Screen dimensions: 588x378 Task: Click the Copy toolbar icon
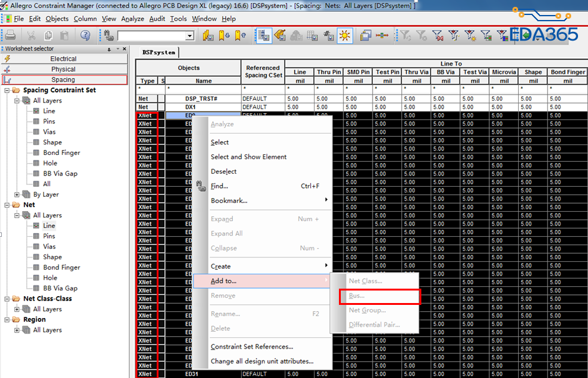pos(48,36)
